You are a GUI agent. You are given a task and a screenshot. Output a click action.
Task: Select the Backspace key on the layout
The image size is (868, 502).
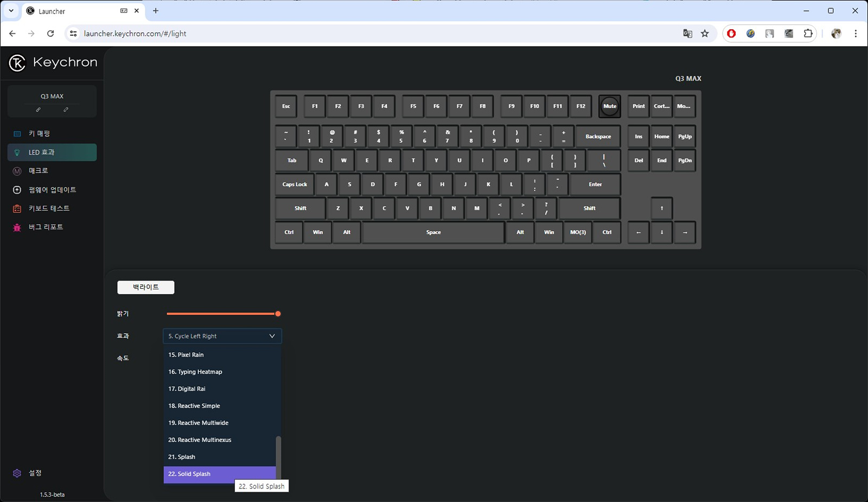click(x=598, y=137)
